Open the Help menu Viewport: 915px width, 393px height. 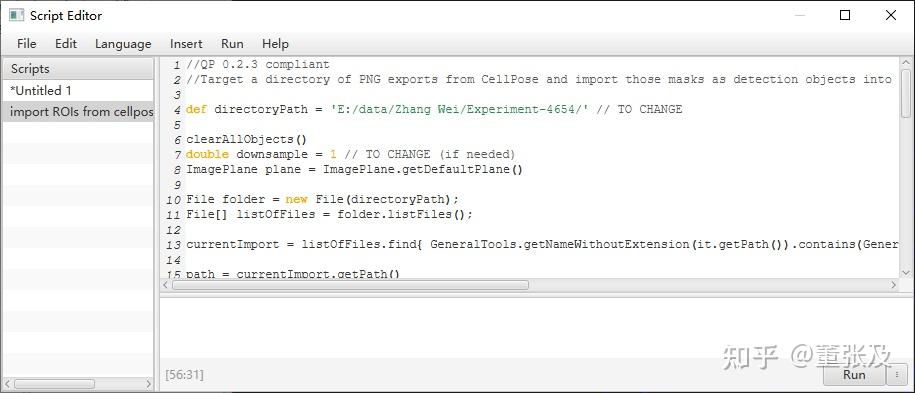(275, 44)
